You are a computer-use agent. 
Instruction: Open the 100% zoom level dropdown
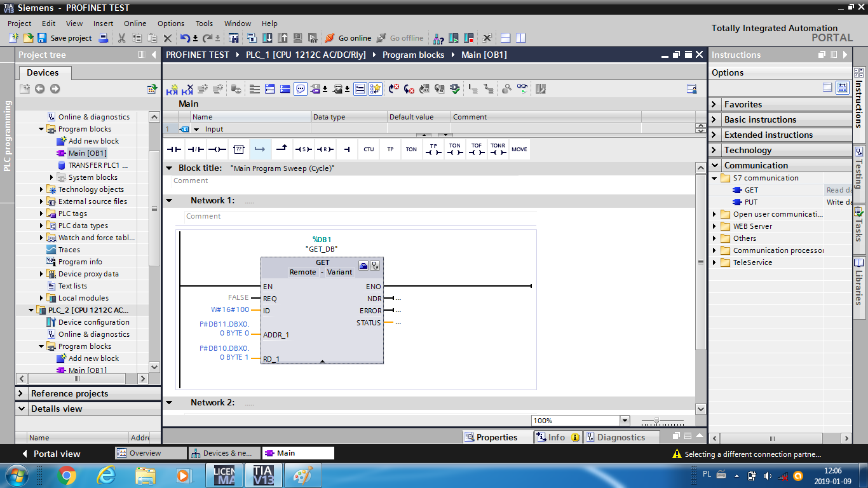(x=625, y=421)
